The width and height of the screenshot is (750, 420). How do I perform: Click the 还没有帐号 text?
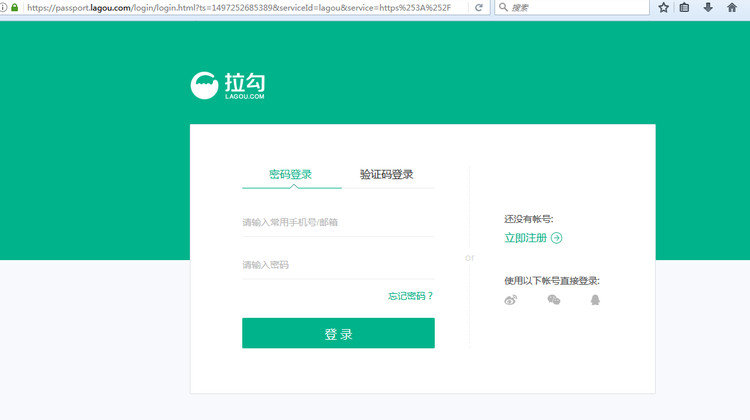529,219
